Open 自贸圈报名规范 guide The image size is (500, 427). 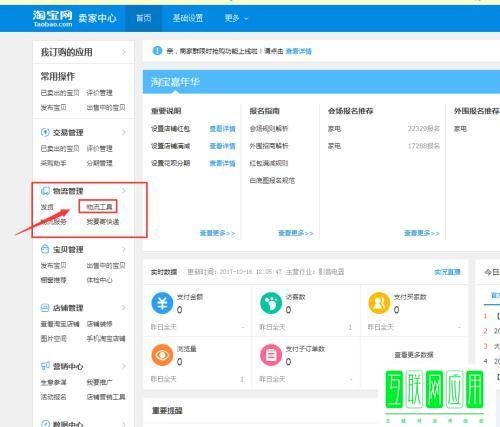pos(272,181)
